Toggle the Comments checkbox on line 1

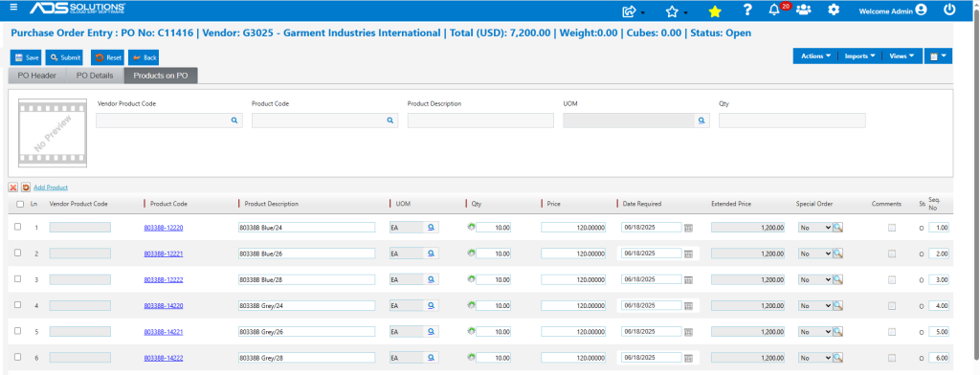[x=892, y=228]
